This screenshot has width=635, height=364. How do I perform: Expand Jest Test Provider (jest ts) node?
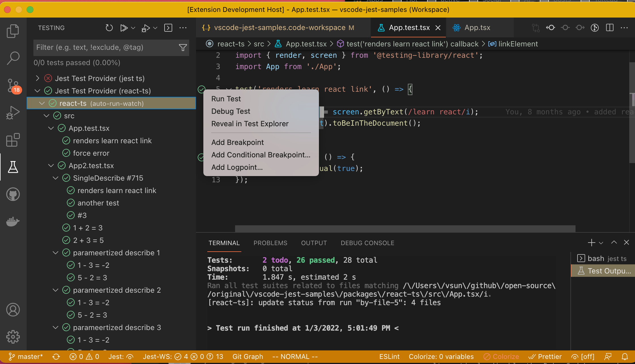click(x=37, y=78)
